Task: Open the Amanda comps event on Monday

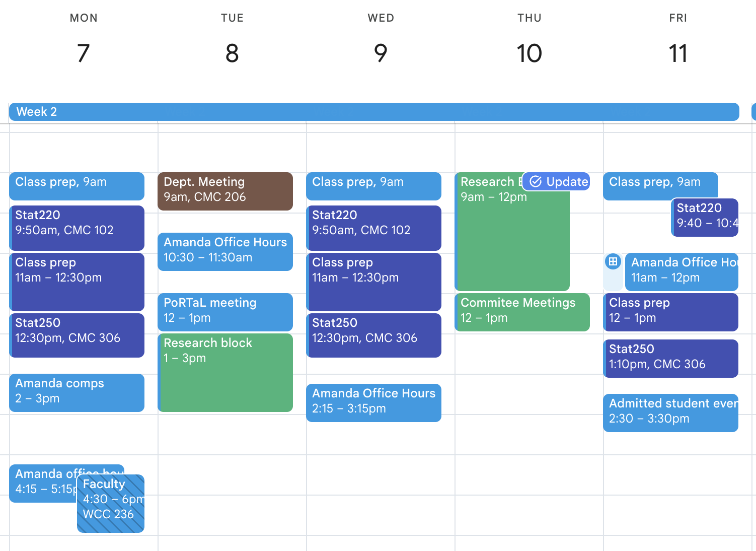Action: pyautogui.click(x=77, y=392)
